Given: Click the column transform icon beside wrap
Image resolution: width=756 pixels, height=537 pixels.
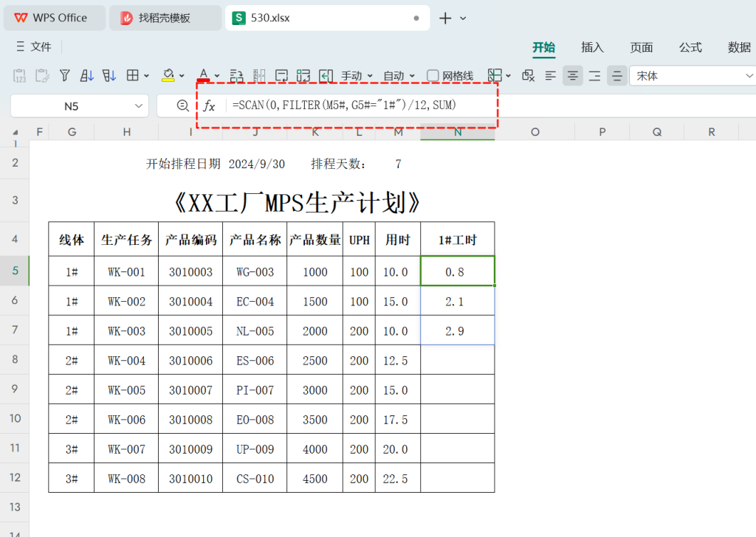Looking at the screenshot, I should coord(259,76).
